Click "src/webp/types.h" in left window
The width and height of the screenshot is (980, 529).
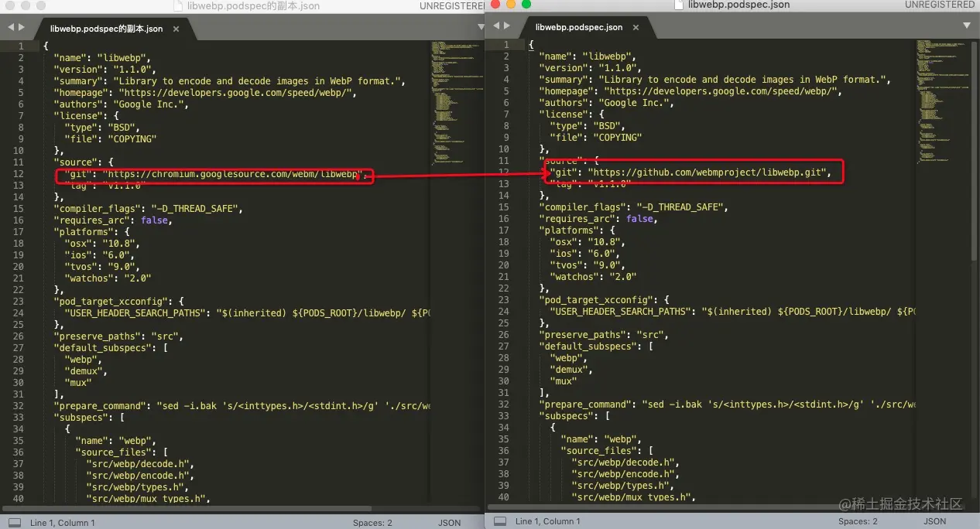(137, 486)
